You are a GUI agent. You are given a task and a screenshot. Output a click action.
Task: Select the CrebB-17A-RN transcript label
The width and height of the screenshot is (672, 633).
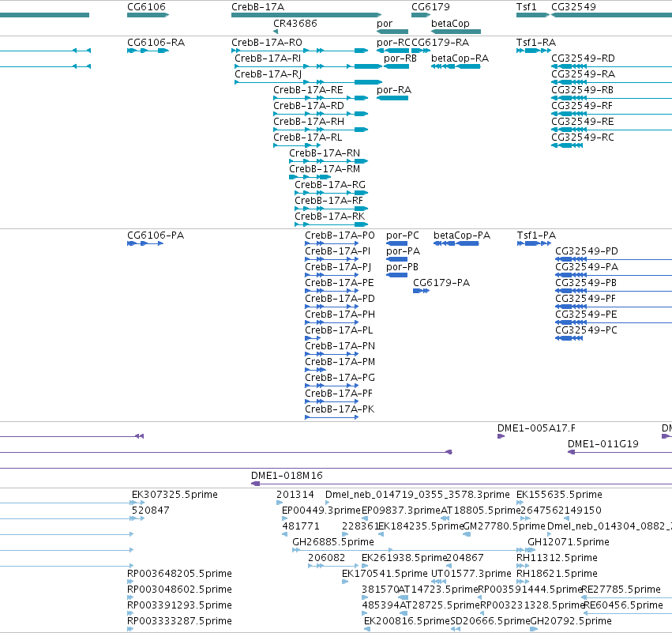pyautogui.click(x=325, y=153)
